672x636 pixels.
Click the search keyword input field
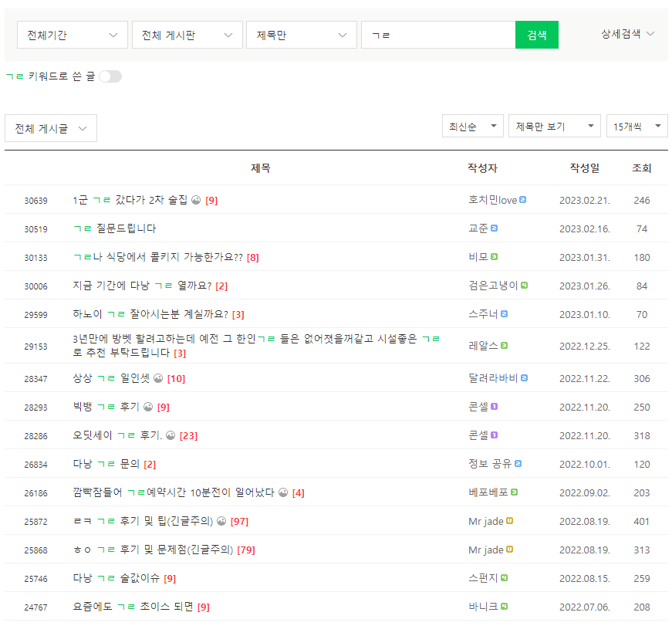pos(437,35)
